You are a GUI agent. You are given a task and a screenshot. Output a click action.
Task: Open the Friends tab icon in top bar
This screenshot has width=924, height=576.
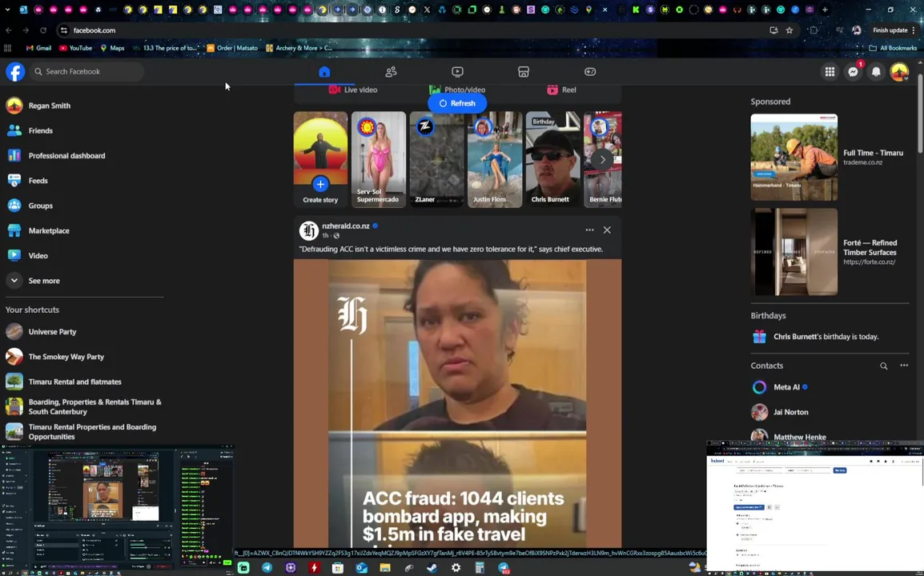(391, 72)
